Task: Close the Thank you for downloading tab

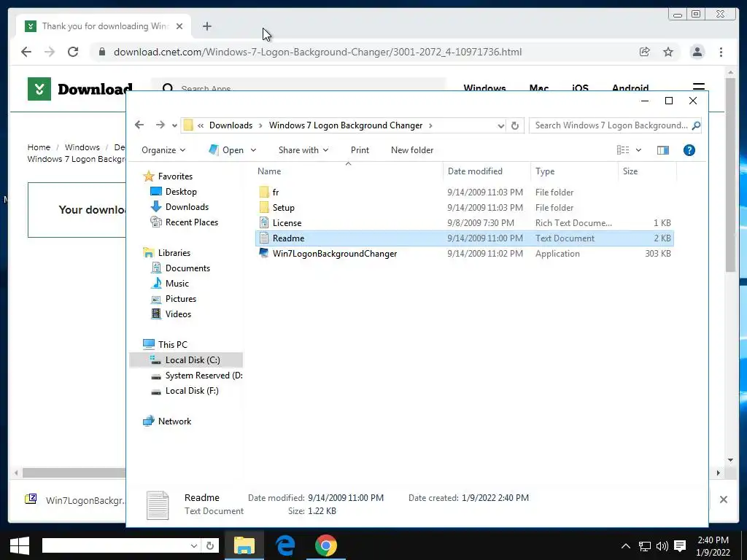Action: [179, 26]
